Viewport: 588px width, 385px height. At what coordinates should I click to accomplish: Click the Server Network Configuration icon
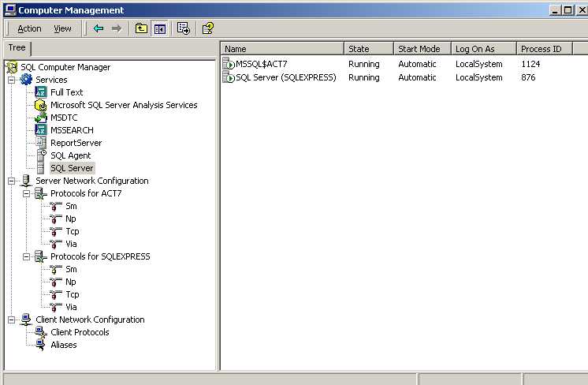point(26,181)
